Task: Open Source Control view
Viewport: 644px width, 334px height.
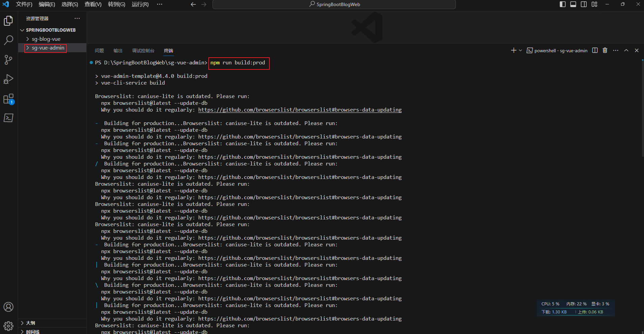Action: [8, 60]
